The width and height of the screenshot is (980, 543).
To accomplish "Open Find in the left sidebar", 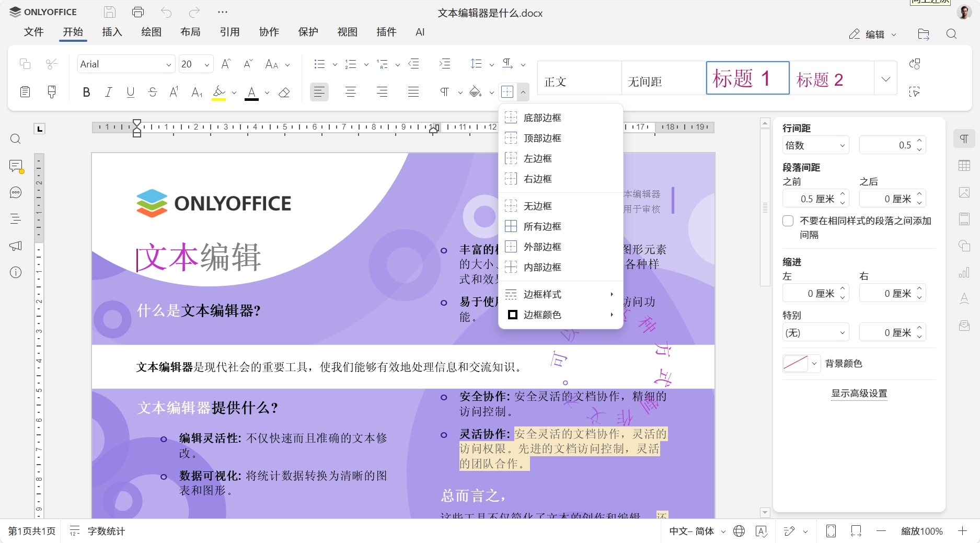I will click(16, 139).
